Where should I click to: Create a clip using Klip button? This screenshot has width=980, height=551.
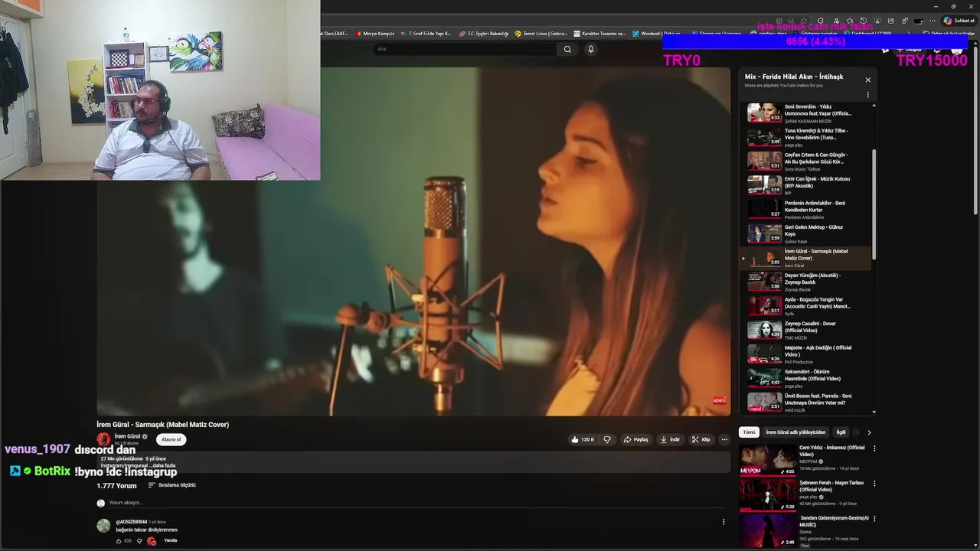701,439
